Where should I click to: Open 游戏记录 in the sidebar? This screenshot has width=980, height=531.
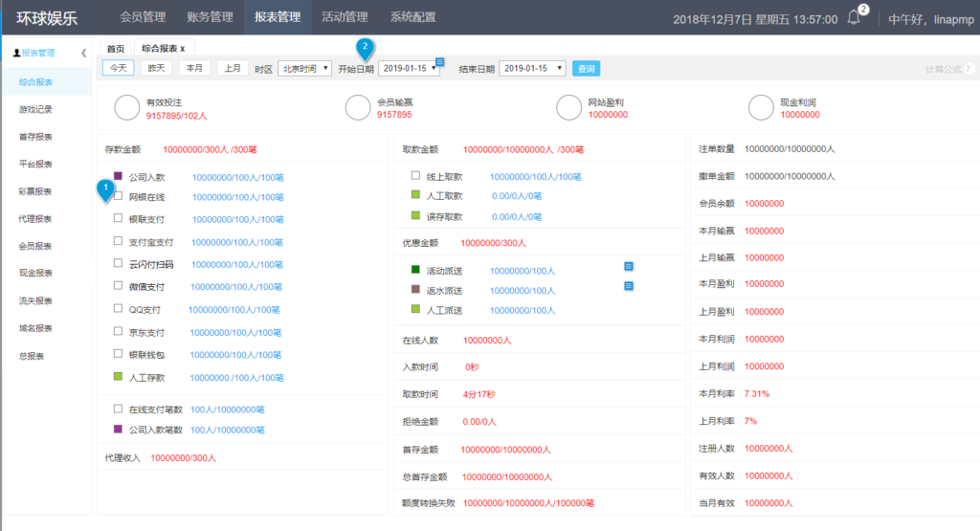point(36,109)
